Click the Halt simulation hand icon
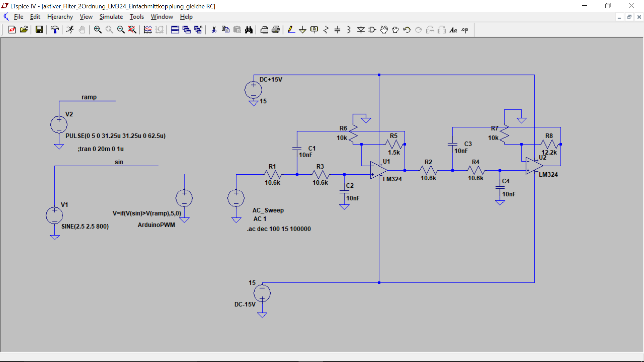 coord(82,30)
